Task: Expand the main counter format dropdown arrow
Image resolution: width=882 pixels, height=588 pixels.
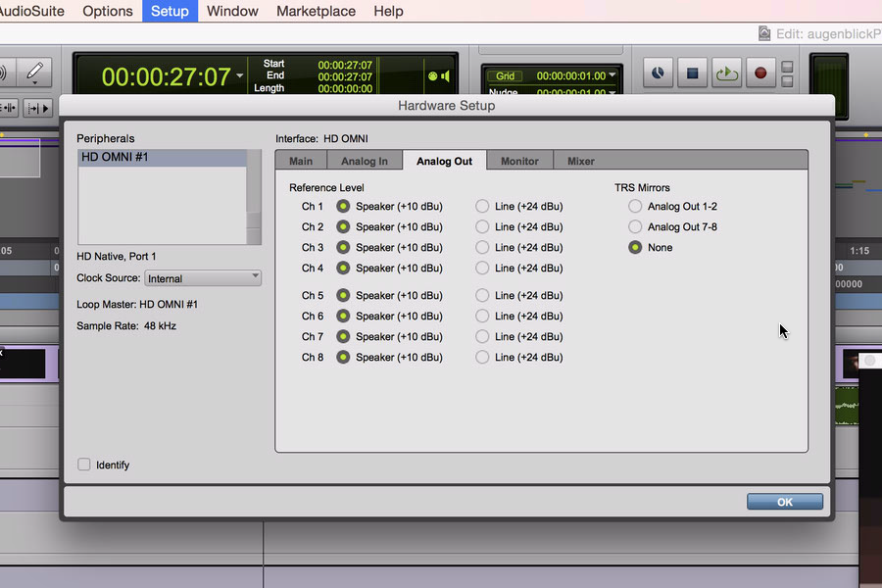Action: click(x=240, y=76)
